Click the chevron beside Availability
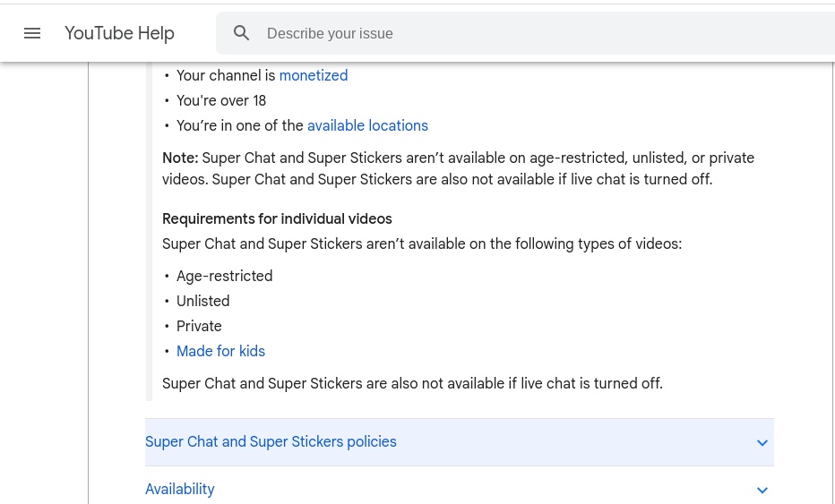 (762, 491)
